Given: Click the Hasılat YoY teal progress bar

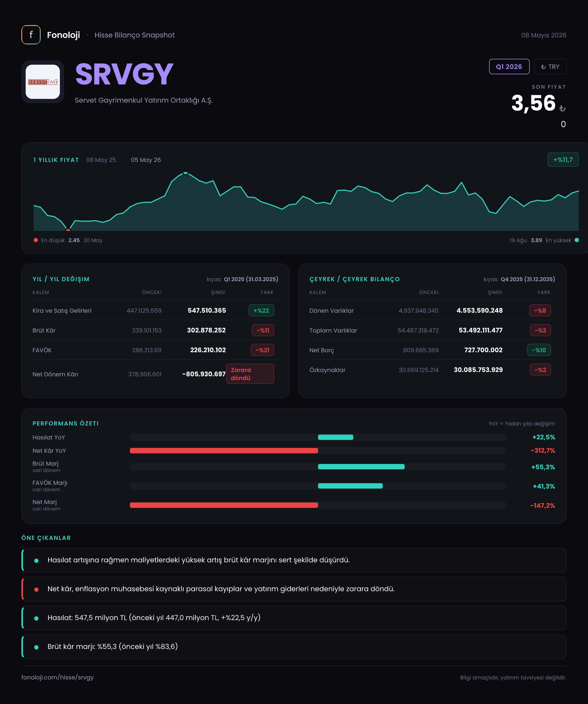Looking at the screenshot, I should 336,437.
